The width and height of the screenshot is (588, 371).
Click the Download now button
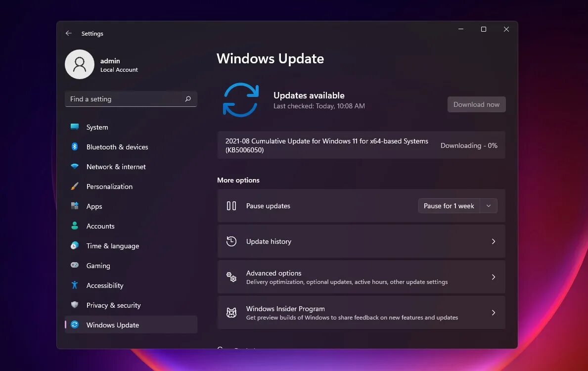point(476,104)
